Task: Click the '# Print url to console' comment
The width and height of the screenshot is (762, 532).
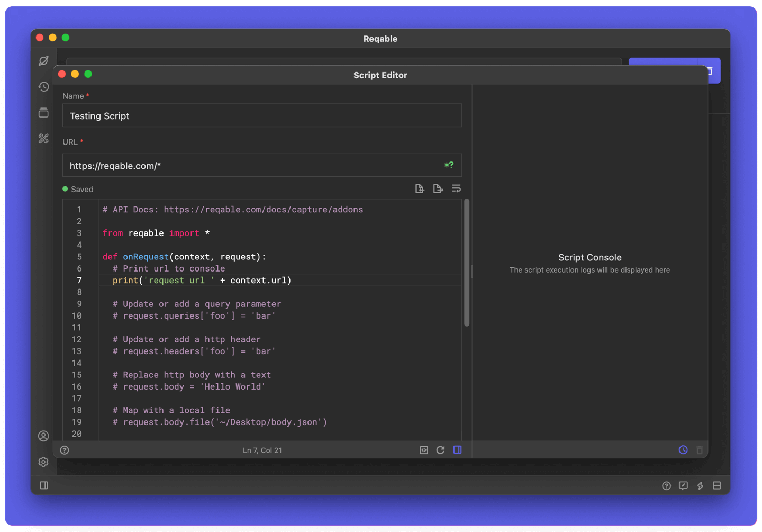Action: pos(169,269)
